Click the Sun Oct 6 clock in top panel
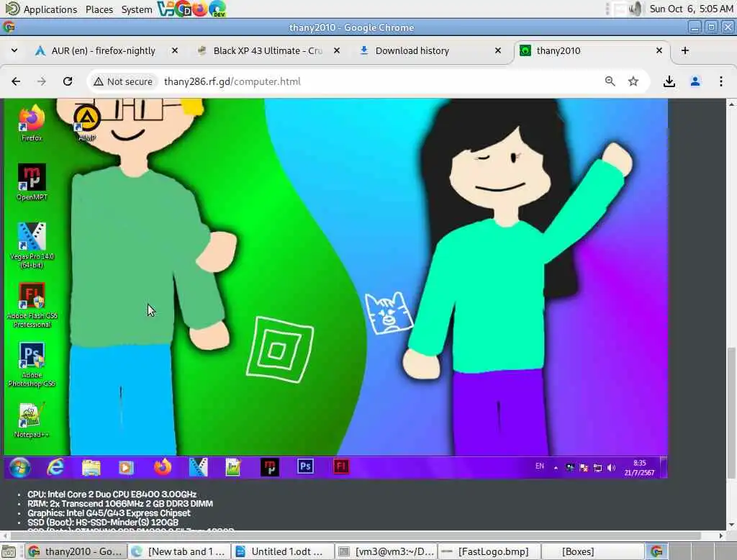 pyautogui.click(x=691, y=9)
